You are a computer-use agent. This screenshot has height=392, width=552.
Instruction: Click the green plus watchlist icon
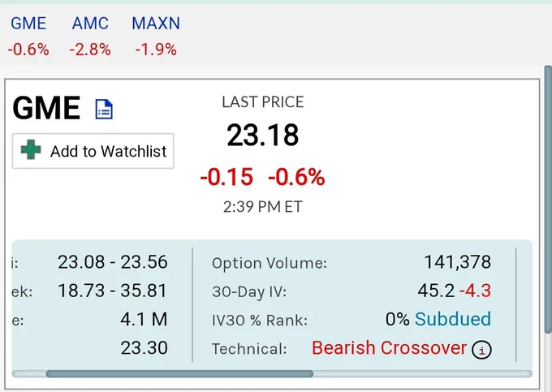(31, 149)
